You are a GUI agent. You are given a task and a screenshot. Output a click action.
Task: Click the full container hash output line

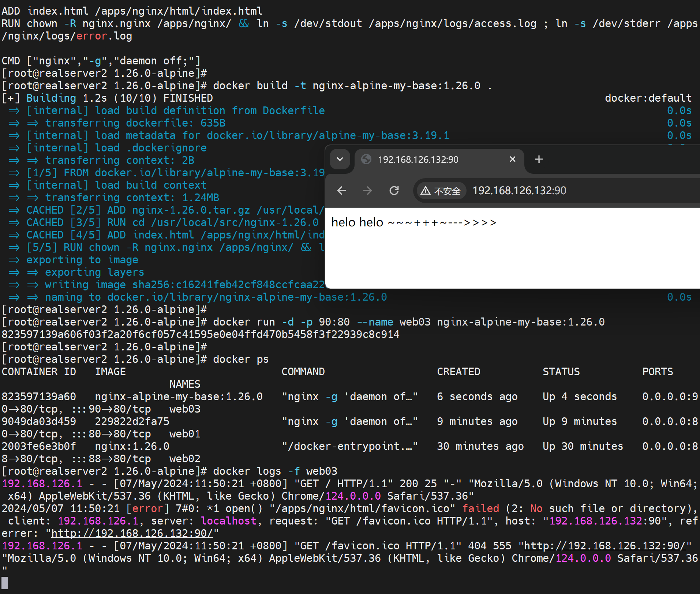click(x=201, y=335)
